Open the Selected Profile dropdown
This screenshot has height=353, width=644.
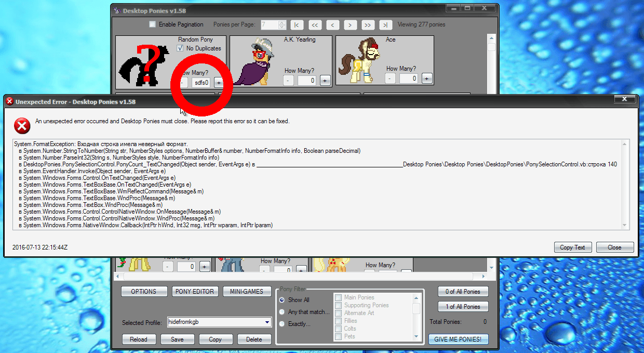pos(267,322)
